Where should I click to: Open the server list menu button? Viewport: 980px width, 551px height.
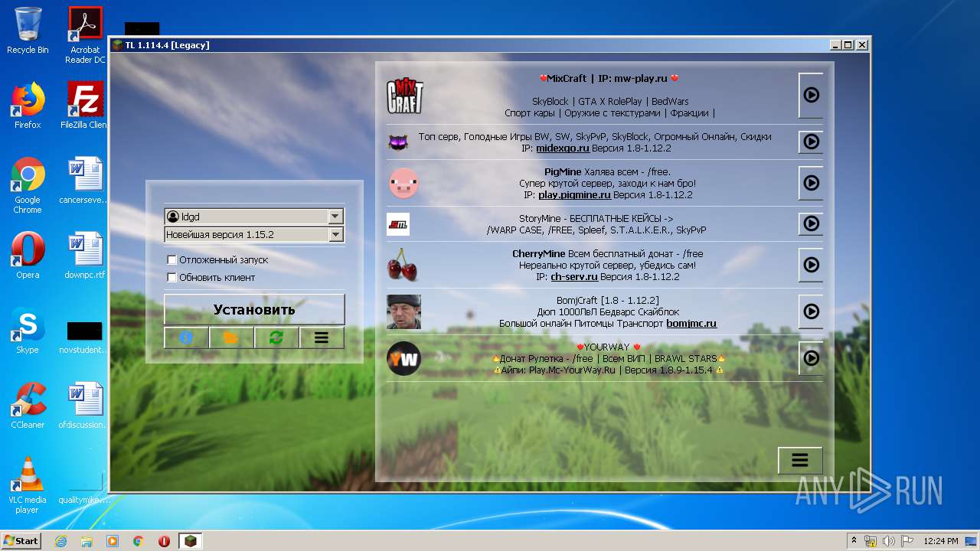tap(800, 460)
